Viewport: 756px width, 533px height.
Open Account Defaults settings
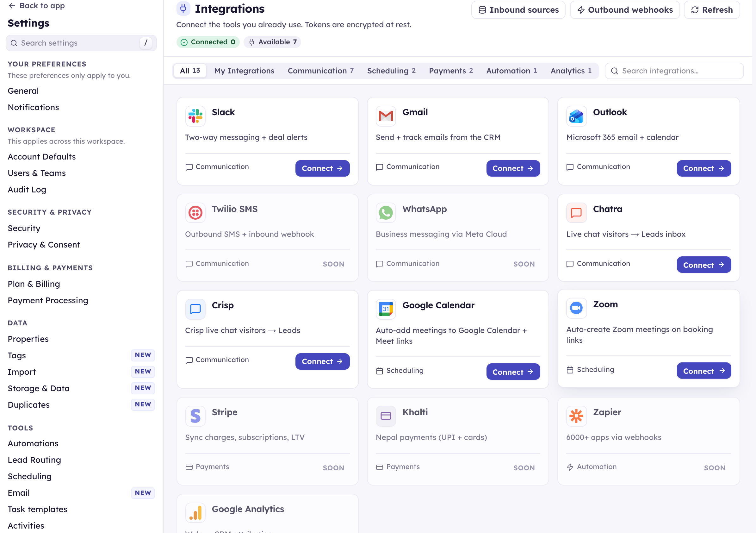41,157
